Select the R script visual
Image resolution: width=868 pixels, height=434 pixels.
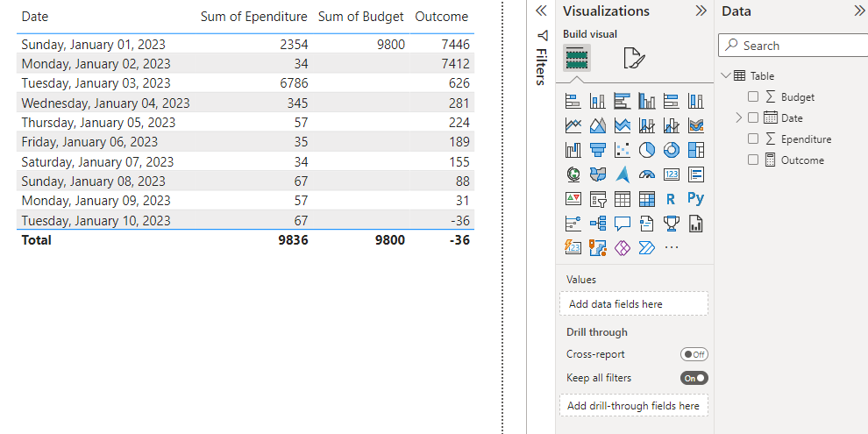pos(671,199)
